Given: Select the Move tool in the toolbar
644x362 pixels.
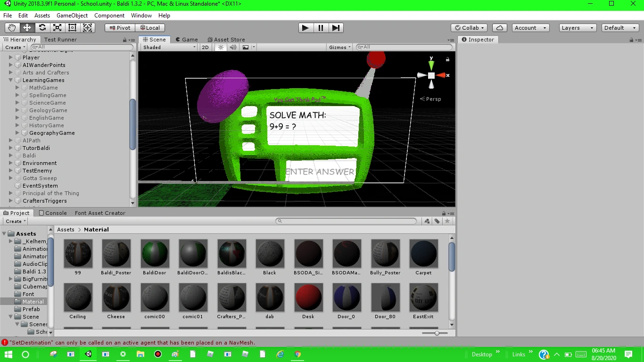Looking at the screenshot, I should (27, 28).
